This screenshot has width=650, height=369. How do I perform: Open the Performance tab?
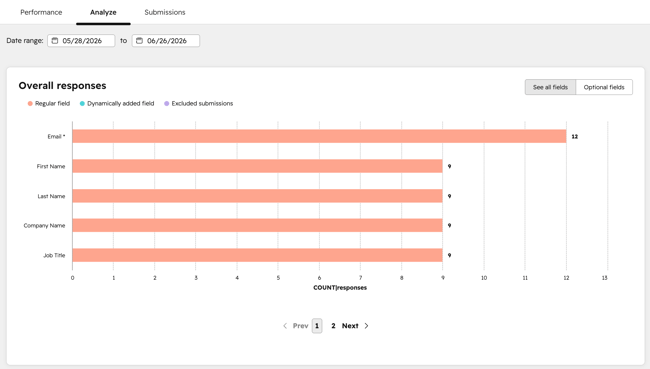[41, 12]
